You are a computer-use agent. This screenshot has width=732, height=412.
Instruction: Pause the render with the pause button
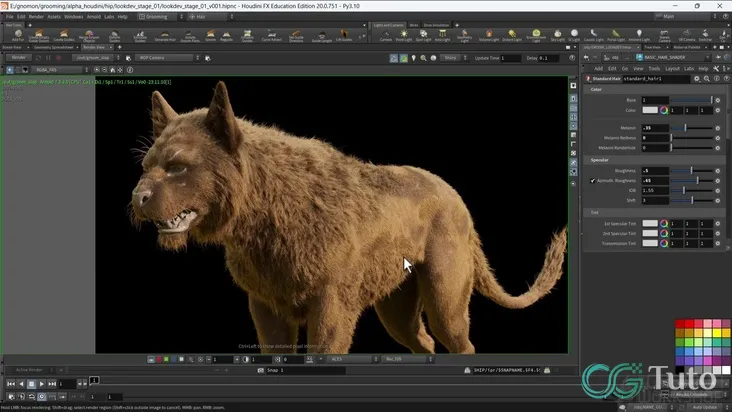click(48, 58)
